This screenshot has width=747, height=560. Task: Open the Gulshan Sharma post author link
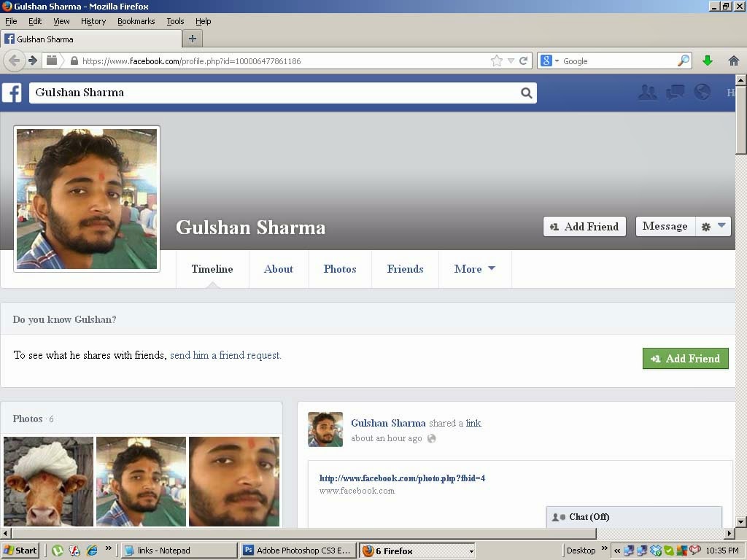(388, 423)
